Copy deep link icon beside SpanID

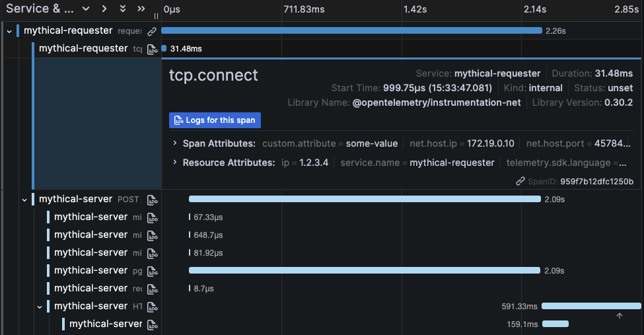(x=521, y=182)
